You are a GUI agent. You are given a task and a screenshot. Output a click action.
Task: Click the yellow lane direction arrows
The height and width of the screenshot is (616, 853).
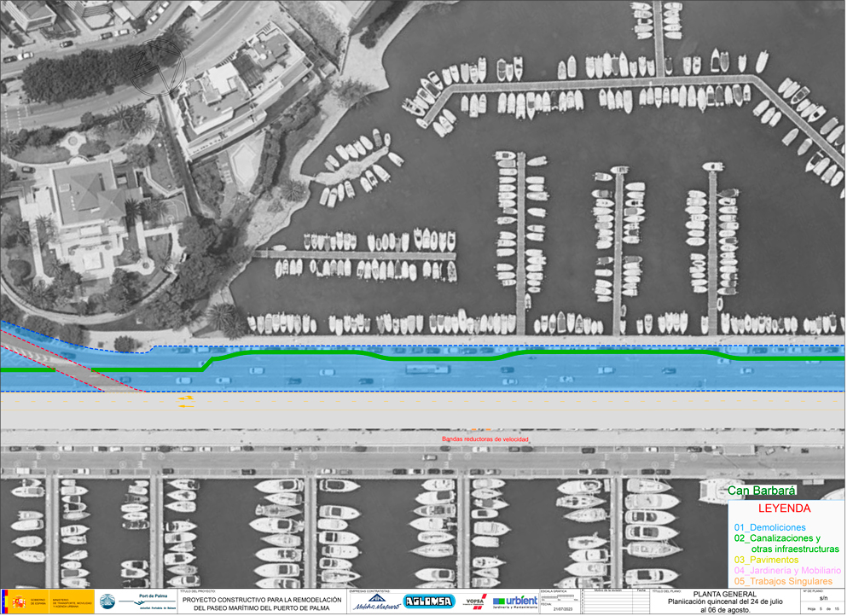(x=186, y=402)
